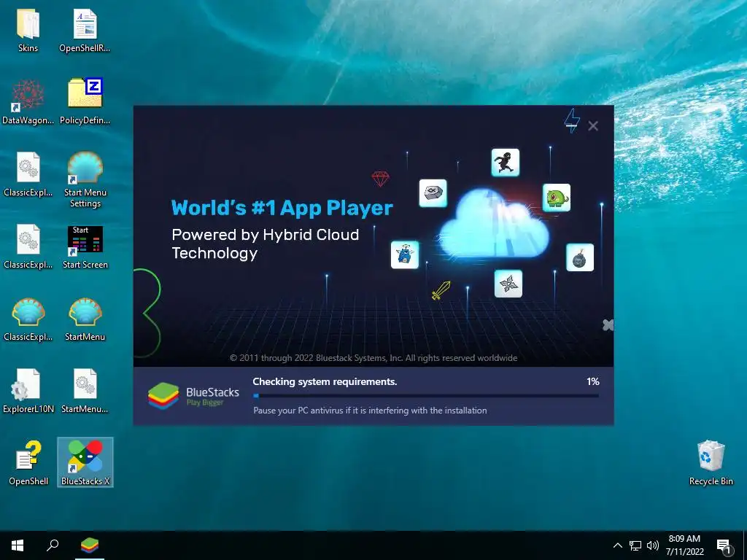Open the volume control tray icon
Image resolution: width=747 pixels, height=560 pixels.
click(653, 545)
